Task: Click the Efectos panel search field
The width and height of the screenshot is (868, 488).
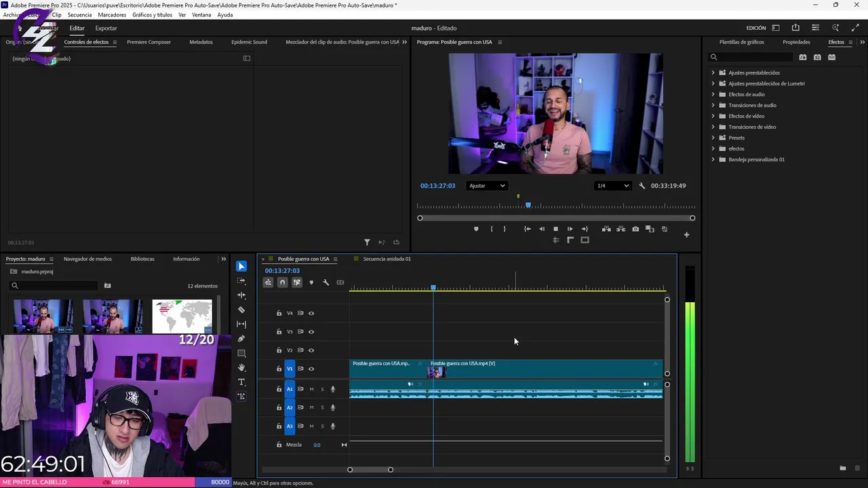Action: pyautogui.click(x=751, y=57)
